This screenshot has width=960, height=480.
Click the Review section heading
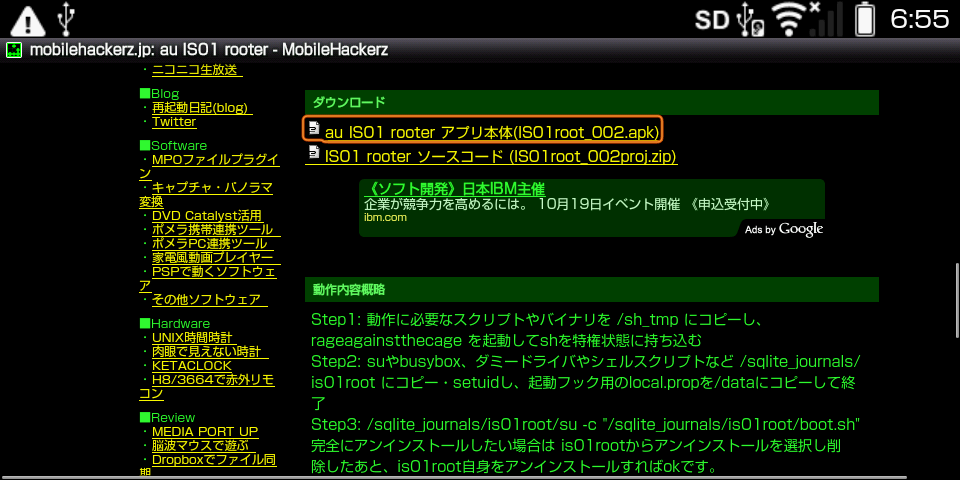167,418
